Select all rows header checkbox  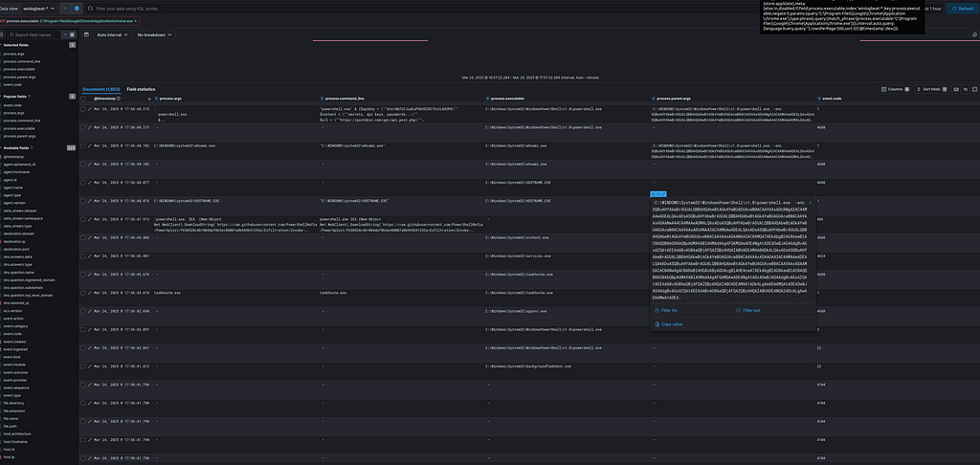83,99
